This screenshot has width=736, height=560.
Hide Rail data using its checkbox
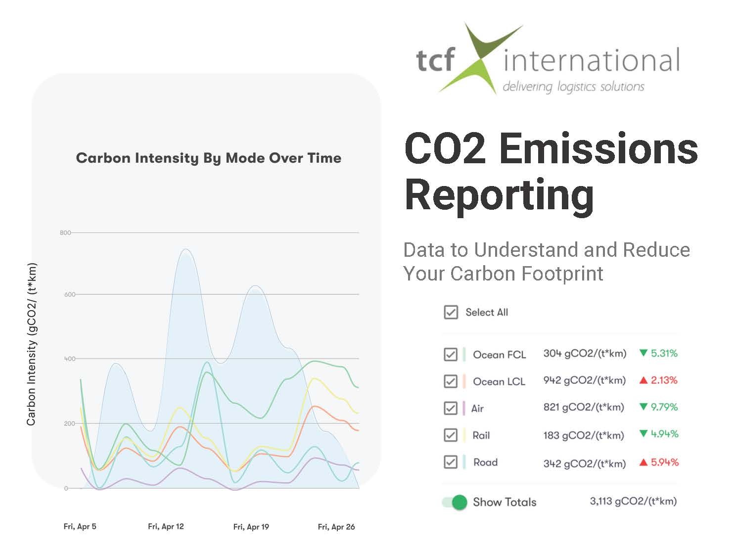coord(451,435)
